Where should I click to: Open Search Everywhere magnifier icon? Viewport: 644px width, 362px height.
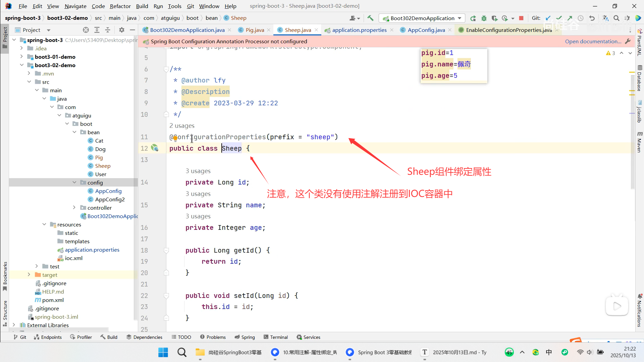click(616, 18)
